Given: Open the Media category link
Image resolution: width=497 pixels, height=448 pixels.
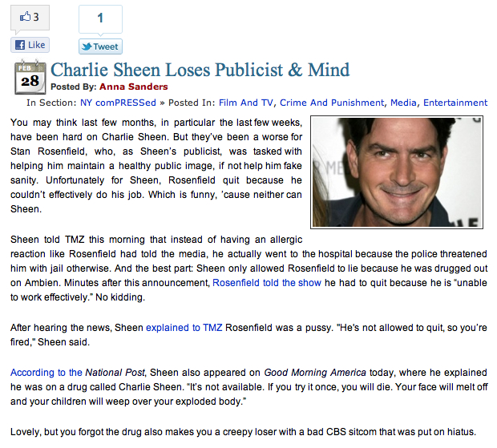Looking at the screenshot, I should (403, 103).
